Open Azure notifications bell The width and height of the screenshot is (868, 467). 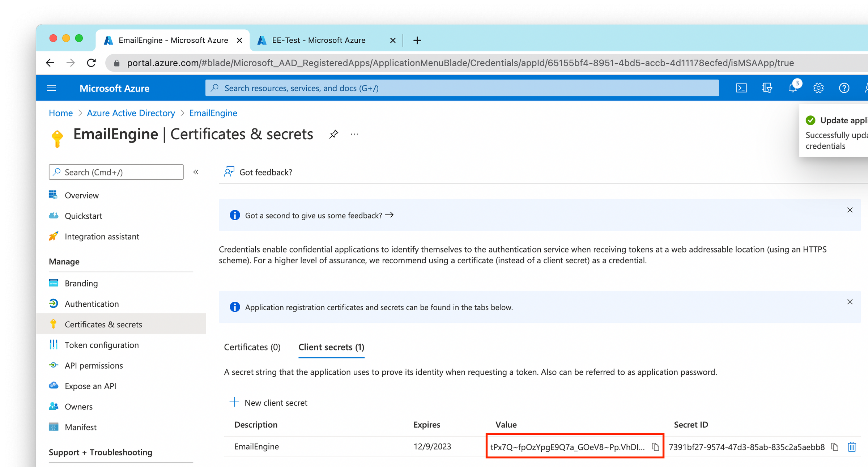point(793,88)
